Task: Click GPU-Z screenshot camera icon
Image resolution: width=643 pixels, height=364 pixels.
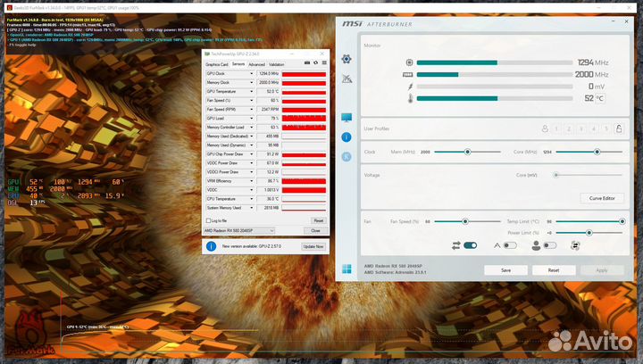Action: 307,62
